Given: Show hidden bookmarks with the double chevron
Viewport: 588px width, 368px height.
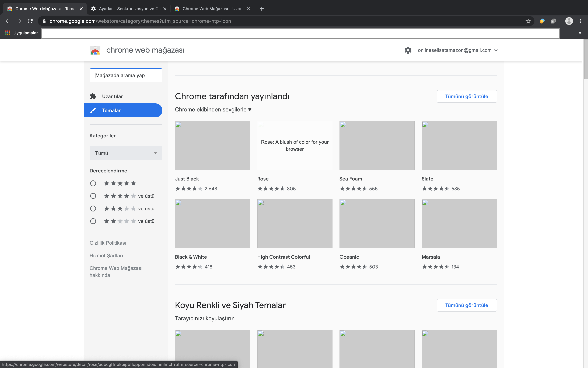Looking at the screenshot, I should (580, 33).
